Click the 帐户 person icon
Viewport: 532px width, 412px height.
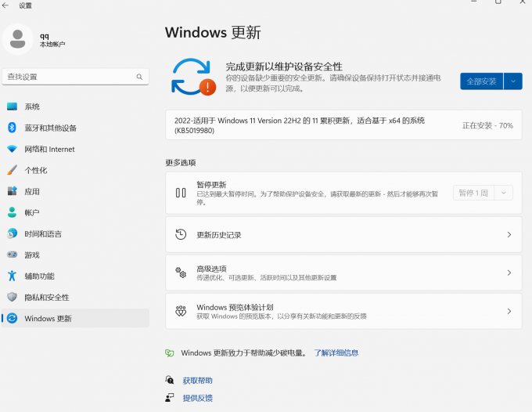pyautogui.click(x=12, y=212)
